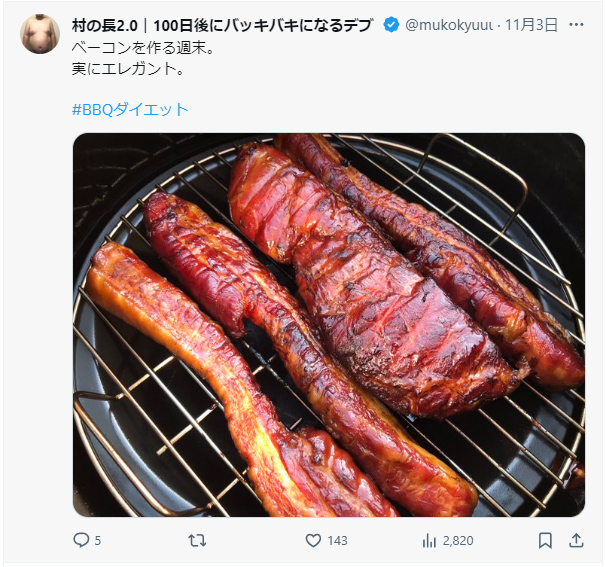The width and height of the screenshot is (605, 567).
Task: Click the share icon on the tweet
Action: coord(576,540)
